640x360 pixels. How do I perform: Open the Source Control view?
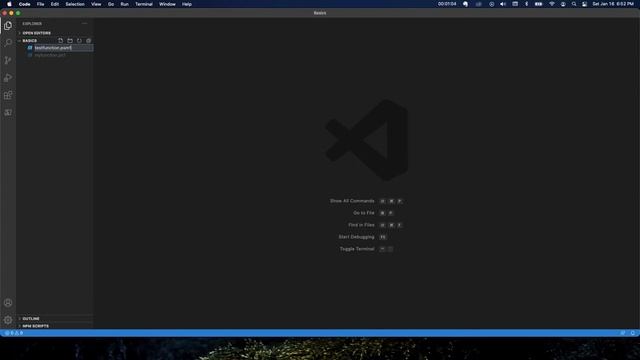8,60
